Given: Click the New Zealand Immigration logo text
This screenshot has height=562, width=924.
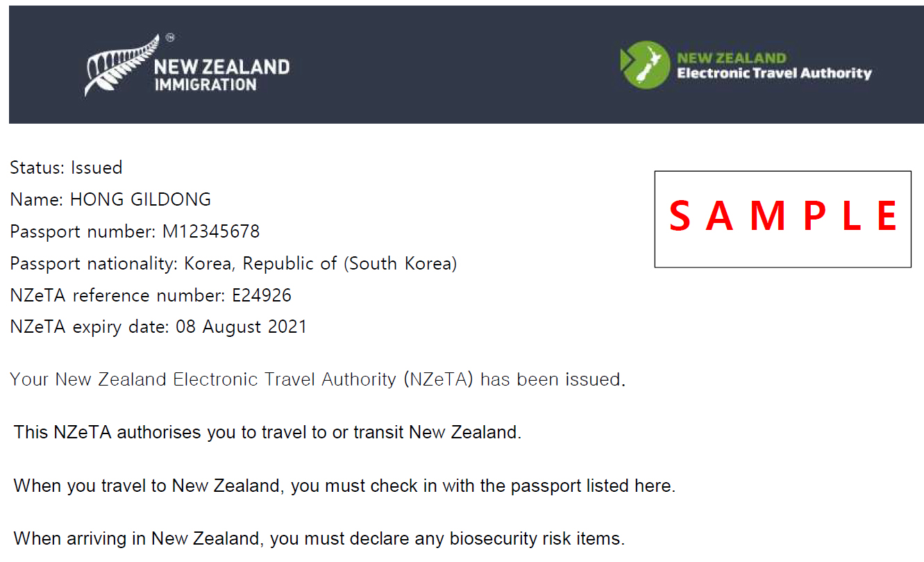Looking at the screenshot, I should coord(221,76).
